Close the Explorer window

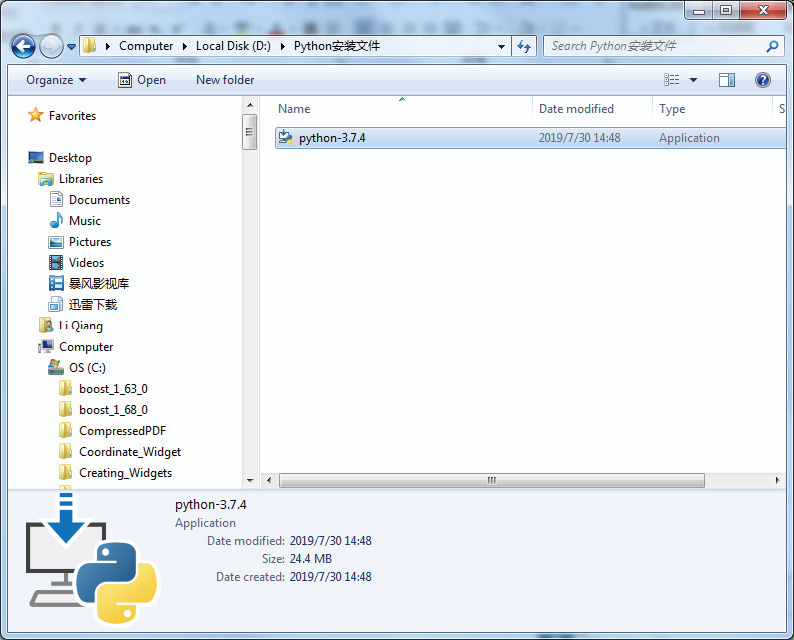click(763, 10)
